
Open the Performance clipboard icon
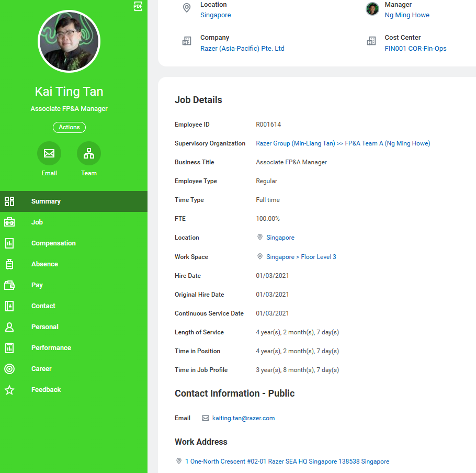(9, 348)
